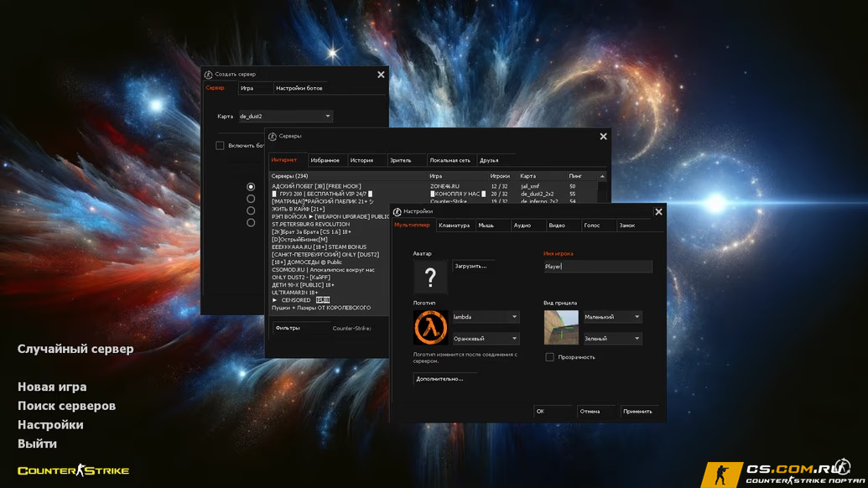Switch to the Клавиатура tab
The width and height of the screenshot is (868, 488).
tap(454, 226)
